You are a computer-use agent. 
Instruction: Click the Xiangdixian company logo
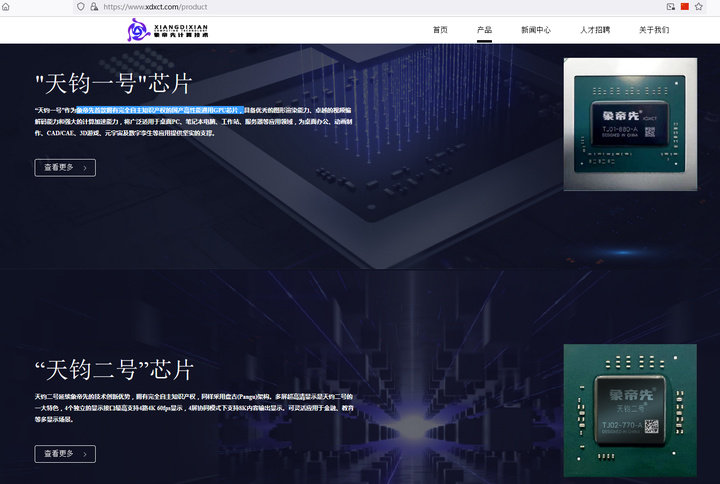168,30
